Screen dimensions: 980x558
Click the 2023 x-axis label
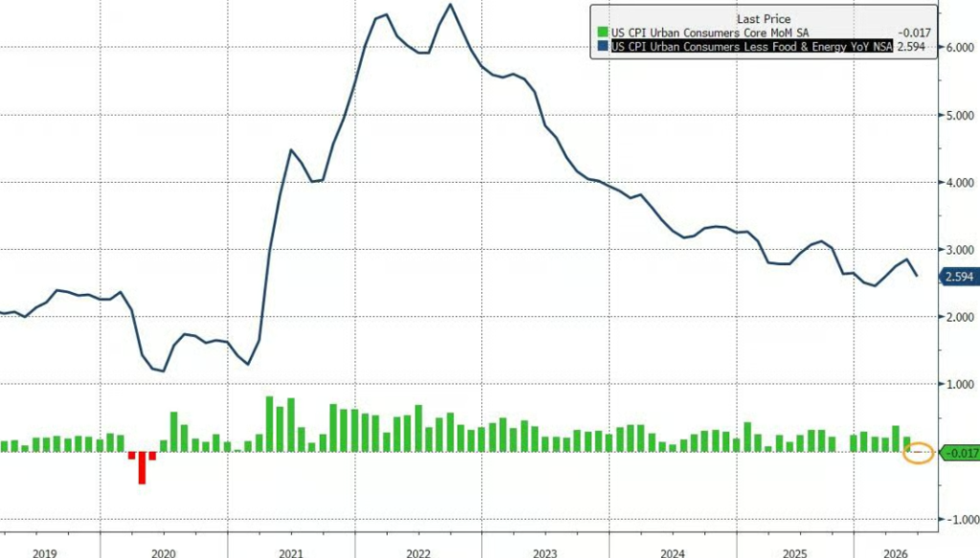point(545,553)
